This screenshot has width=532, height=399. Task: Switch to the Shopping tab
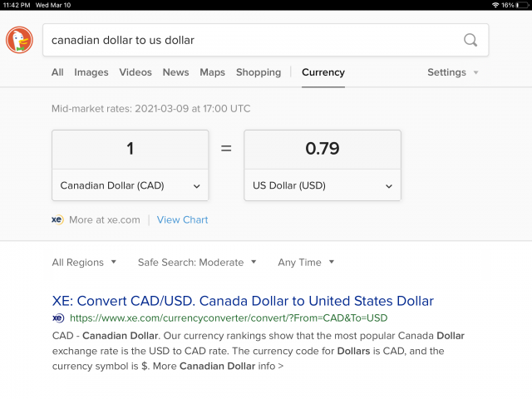[x=259, y=72]
